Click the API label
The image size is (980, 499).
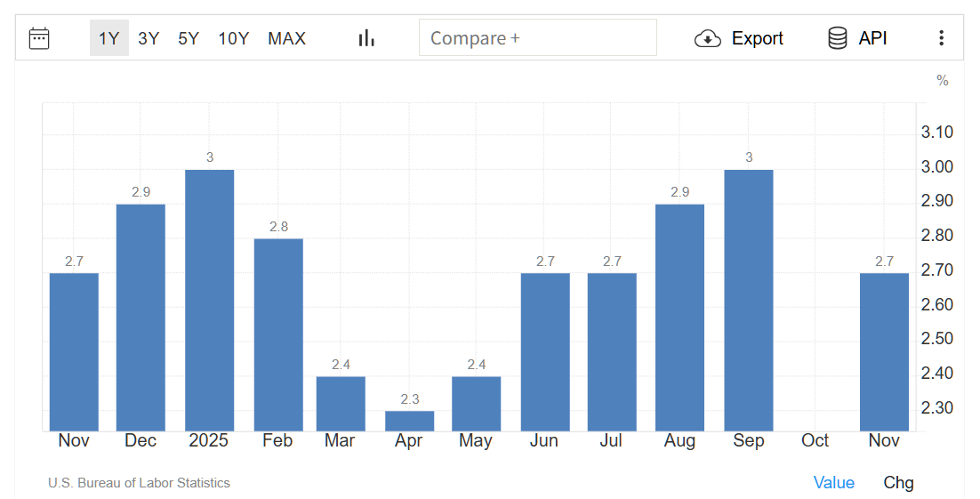pyautogui.click(x=872, y=38)
